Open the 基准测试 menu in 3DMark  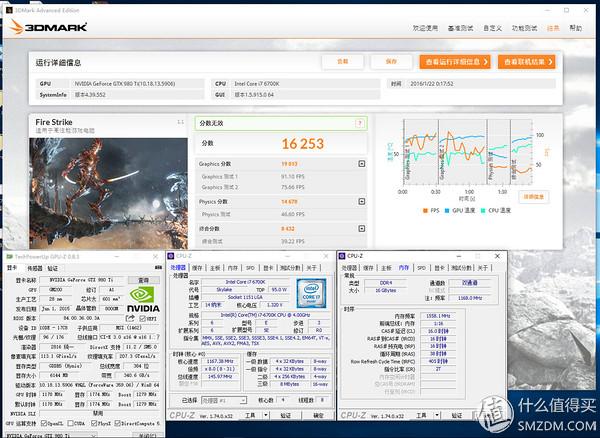[460, 28]
